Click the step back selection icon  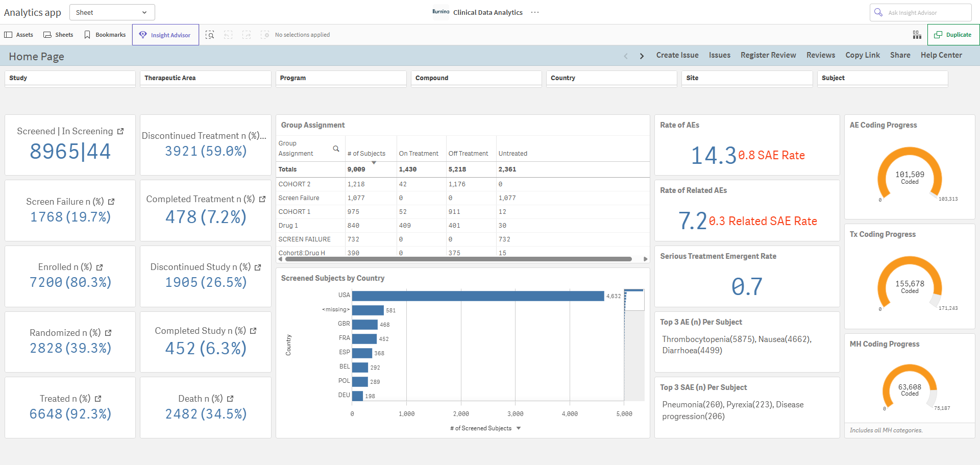(x=228, y=35)
